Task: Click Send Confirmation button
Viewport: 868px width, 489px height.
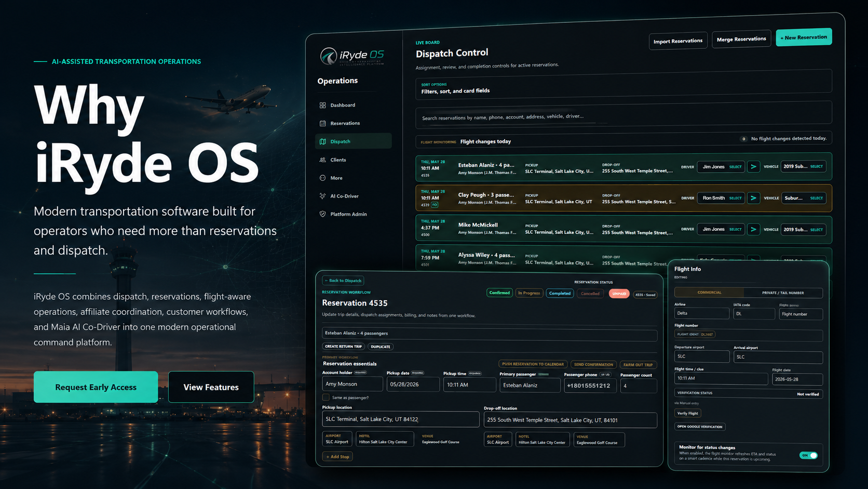Action: click(593, 365)
